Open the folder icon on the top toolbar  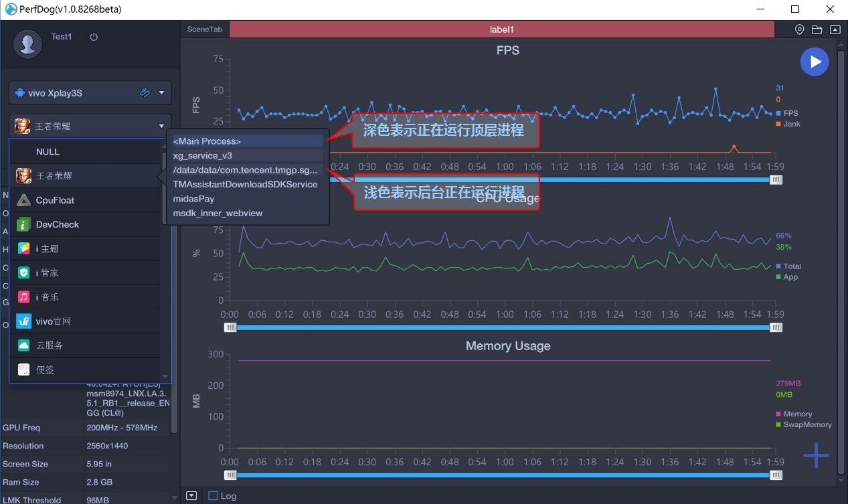coord(817,29)
